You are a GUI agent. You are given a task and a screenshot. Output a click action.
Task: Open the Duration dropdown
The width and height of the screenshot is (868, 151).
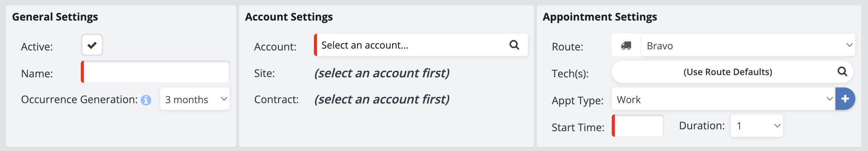point(757,126)
